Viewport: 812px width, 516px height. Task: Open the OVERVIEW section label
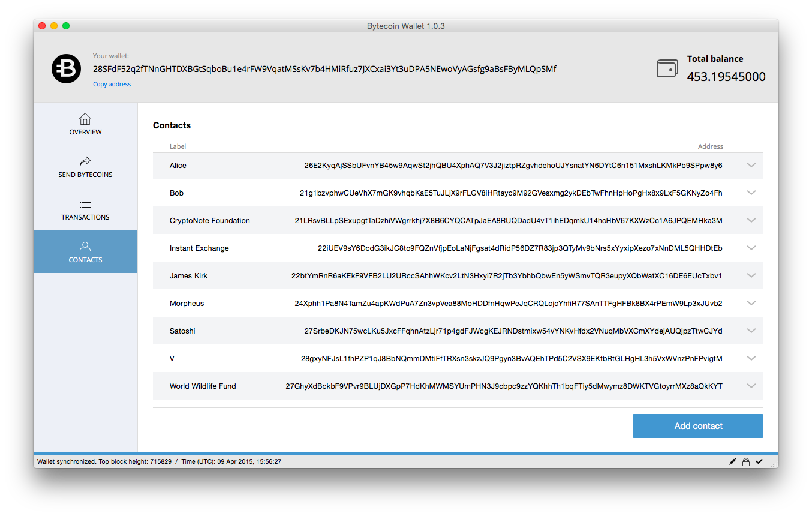tap(85, 132)
